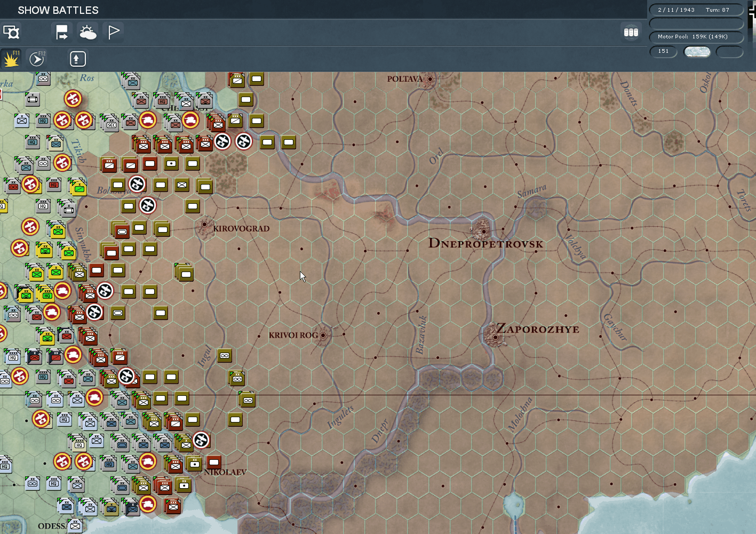Toggle the F12 arrow-in-circle icon
Screen dimensions: 756x534
37,59
